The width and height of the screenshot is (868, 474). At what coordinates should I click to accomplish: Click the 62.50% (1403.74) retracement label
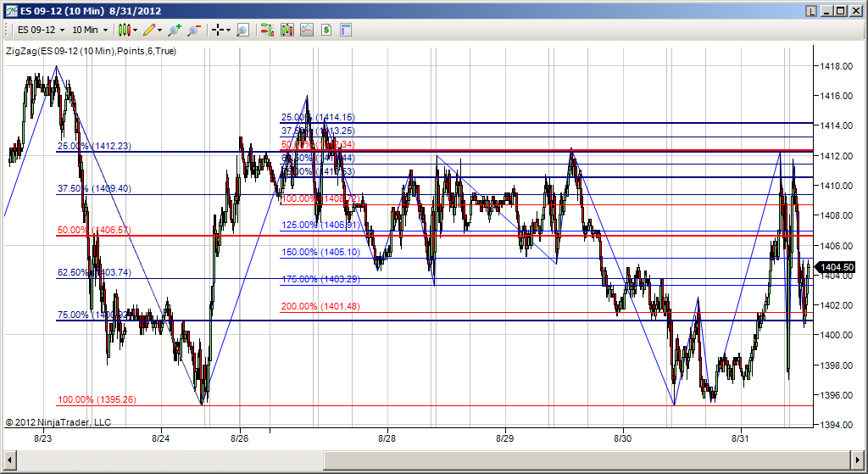[x=94, y=272]
